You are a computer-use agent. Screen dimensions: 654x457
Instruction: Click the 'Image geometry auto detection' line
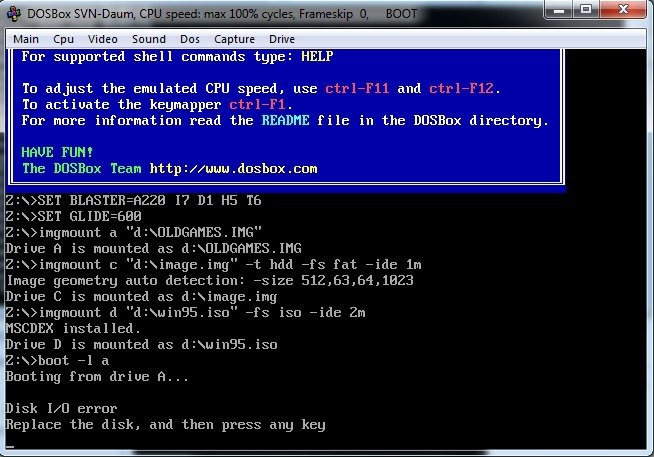tap(210, 280)
